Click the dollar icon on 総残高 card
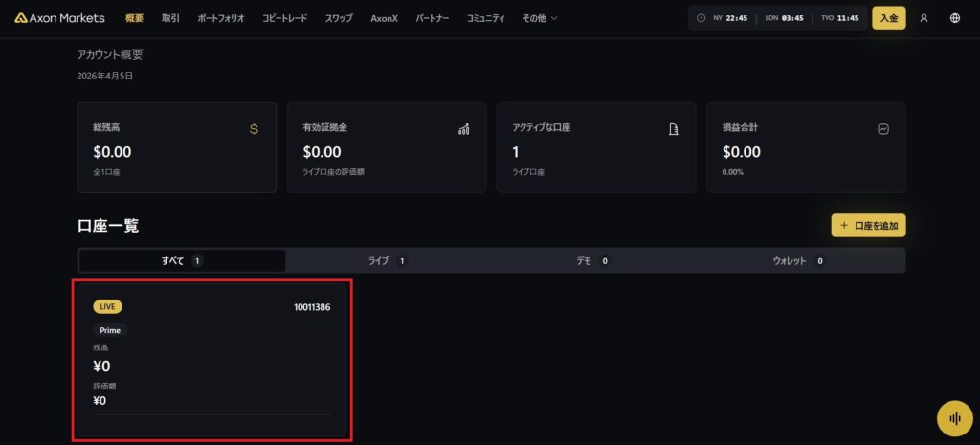980x445 pixels. (x=254, y=129)
